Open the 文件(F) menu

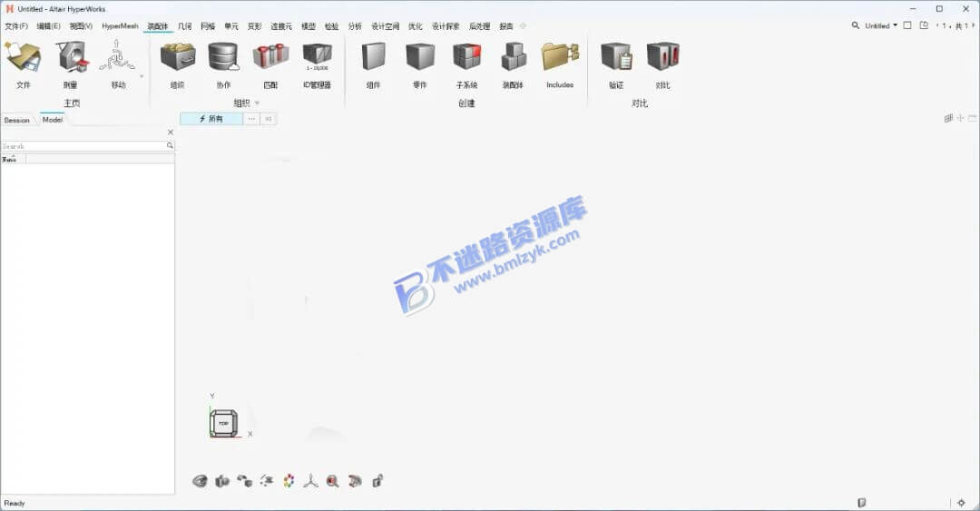click(x=17, y=26)
